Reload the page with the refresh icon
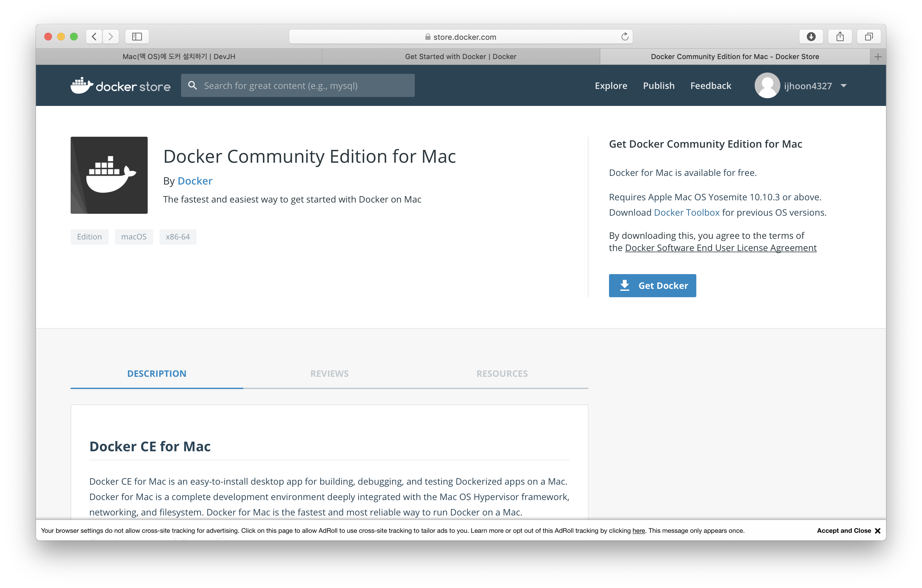Image resolution: width=922 pixels, height=588 pixels. tap(624, 37)
